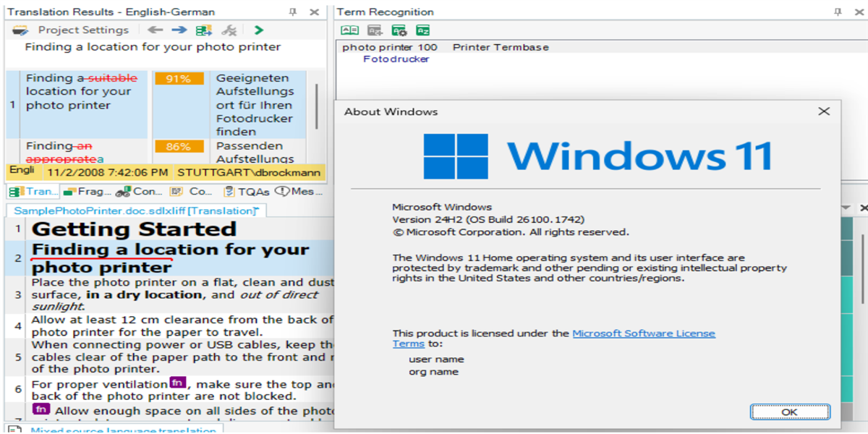
Task: Select the 'Geeigneten Aufstellungsort' translation text
Action: [x=255, y=105]
